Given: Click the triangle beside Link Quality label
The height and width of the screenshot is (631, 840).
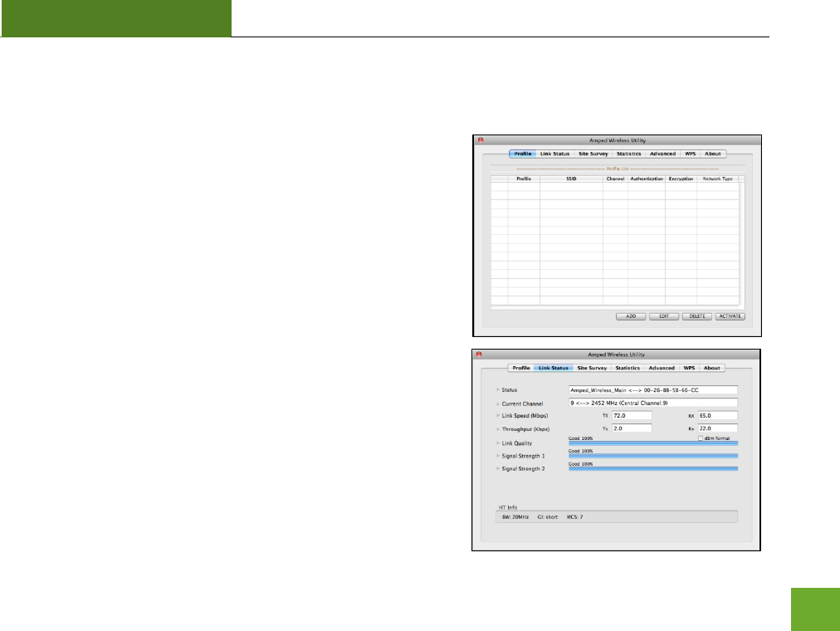Looking at the screenshot, I should coord(498,443).
